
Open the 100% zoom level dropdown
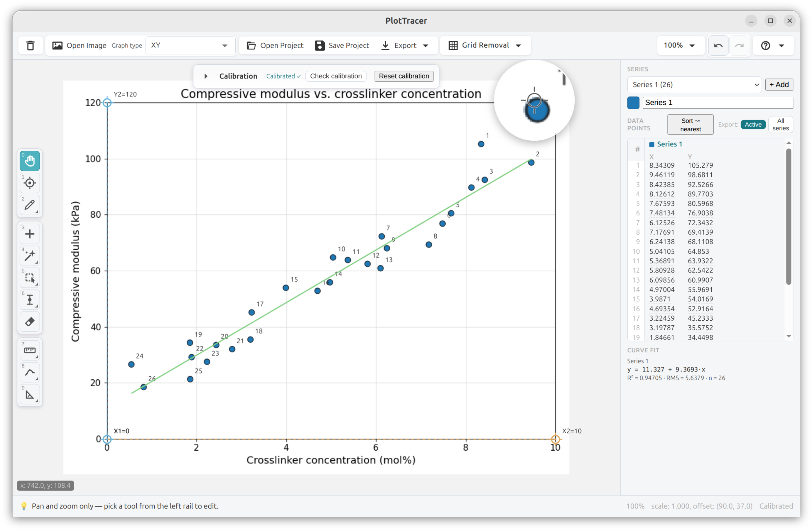point(680,45)
